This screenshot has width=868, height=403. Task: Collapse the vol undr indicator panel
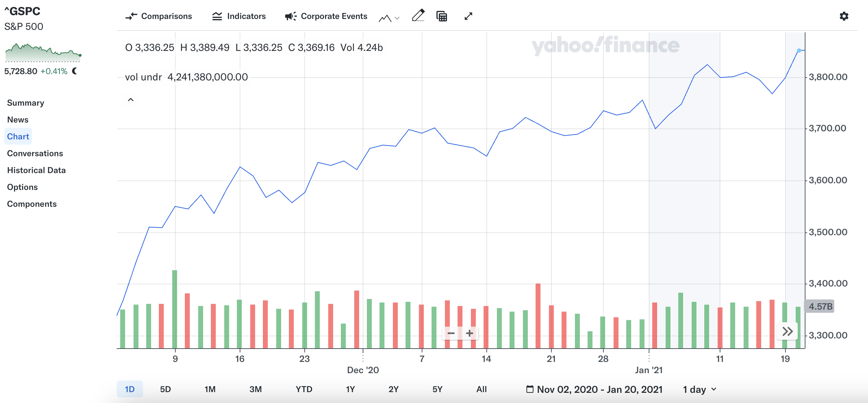(x=131, y=100)
